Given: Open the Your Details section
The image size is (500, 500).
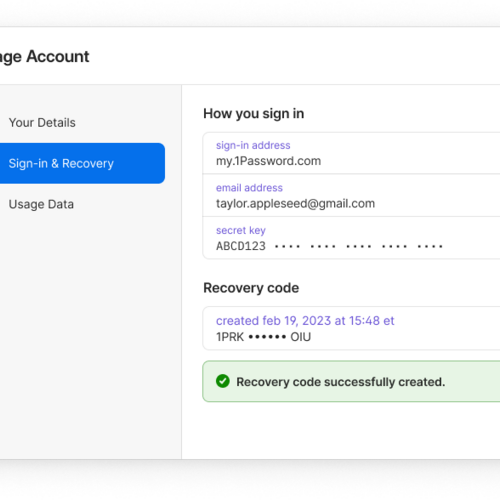Looking at the screenshot, I should (42, 123).
